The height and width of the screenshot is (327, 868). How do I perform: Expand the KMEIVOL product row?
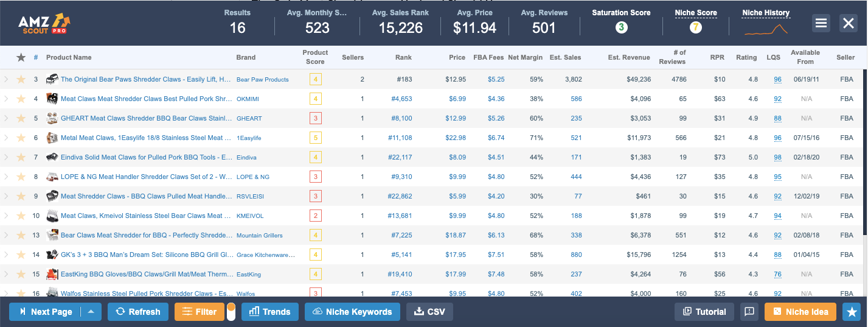pos(6,216)
